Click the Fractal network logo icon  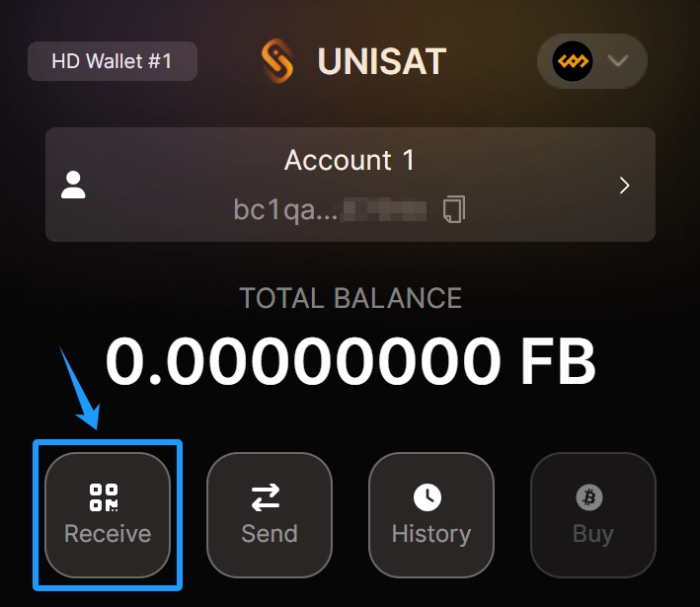[572, 61]
